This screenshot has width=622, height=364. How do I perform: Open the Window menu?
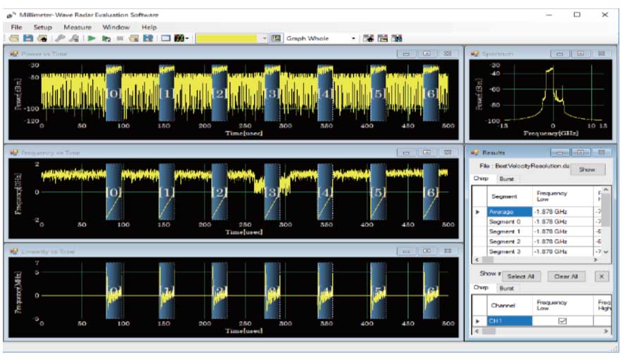click(116, 27)
